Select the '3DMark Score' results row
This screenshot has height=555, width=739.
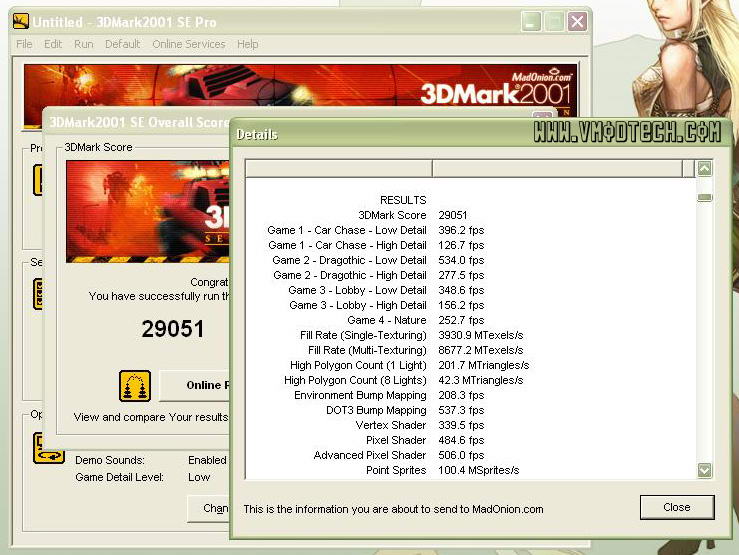click(470, 215)
